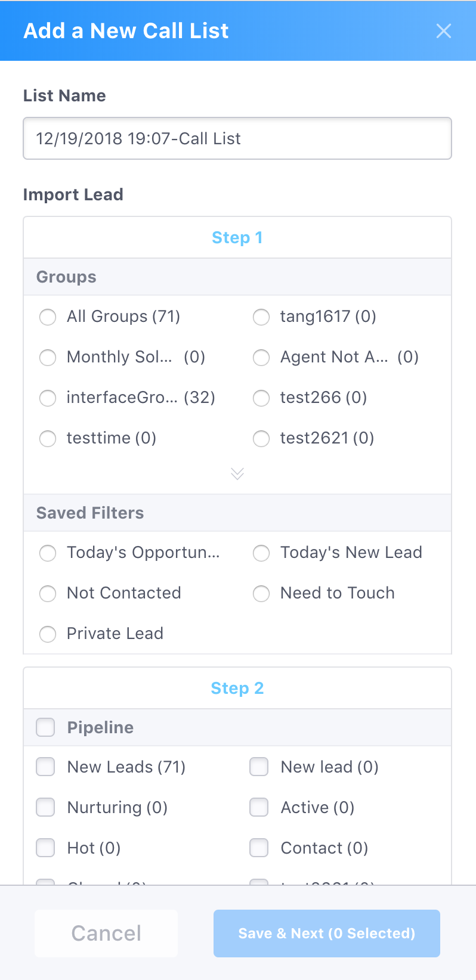Select the Today's New Lead saved filter

point(261,553)
